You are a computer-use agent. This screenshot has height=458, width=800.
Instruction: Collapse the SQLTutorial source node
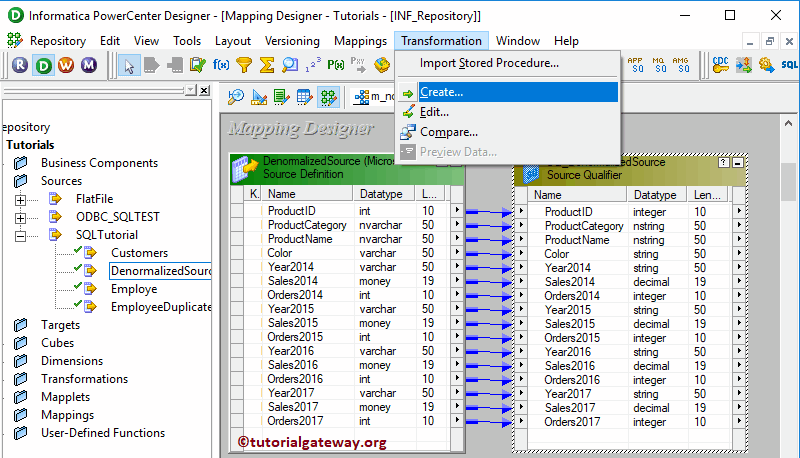[x=20, y=236]
